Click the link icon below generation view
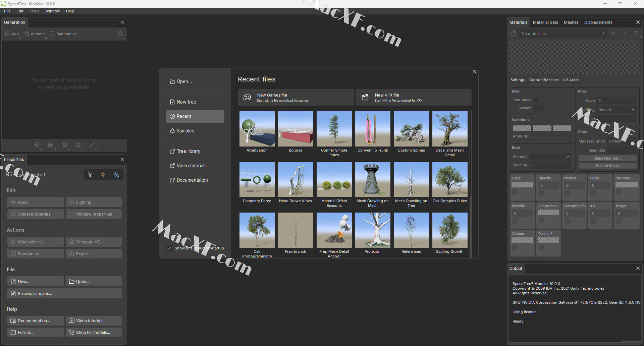The image size is (644, 346). pyautogui.click(x=37, y=145)
